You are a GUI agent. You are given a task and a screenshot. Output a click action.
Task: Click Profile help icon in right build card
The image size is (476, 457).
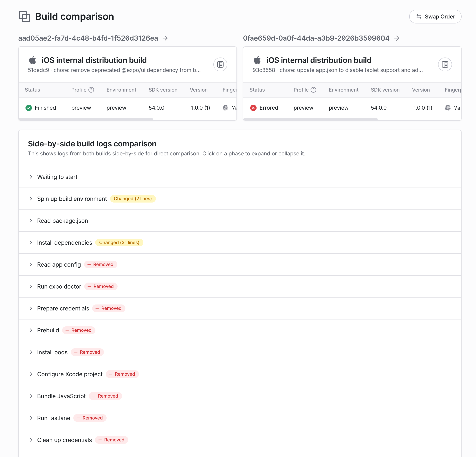pos(313,90)
